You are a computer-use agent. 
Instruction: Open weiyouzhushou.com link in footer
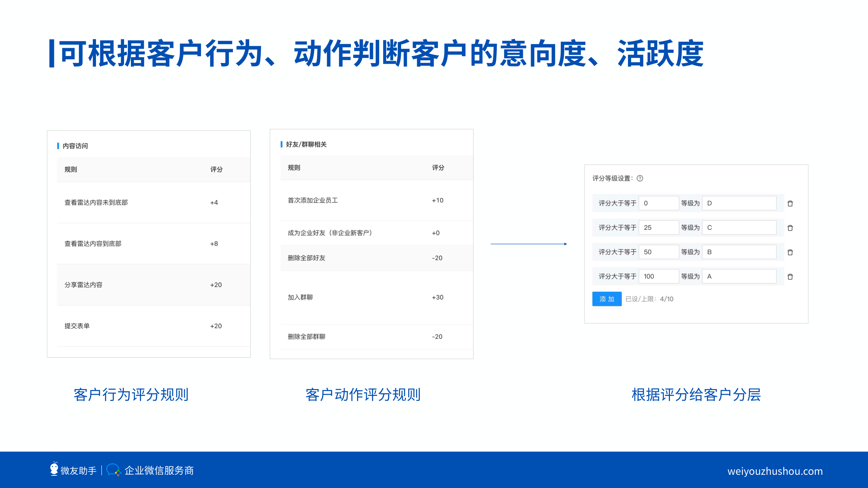click(x=775, y=471)
